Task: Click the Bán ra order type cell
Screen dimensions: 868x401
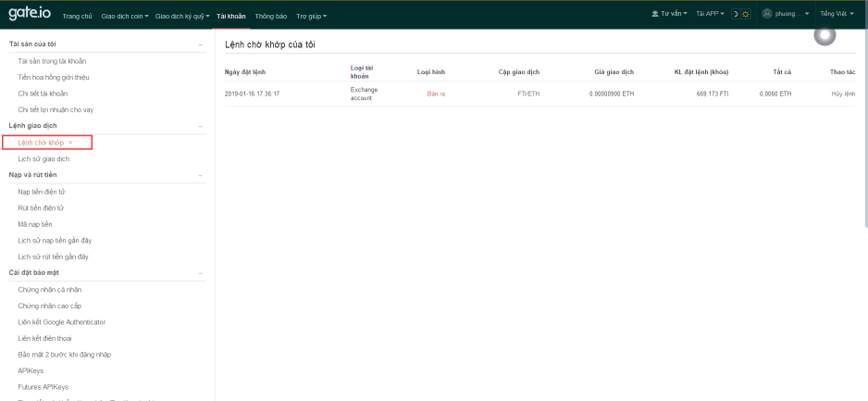Action: click(x=436, y=94)
